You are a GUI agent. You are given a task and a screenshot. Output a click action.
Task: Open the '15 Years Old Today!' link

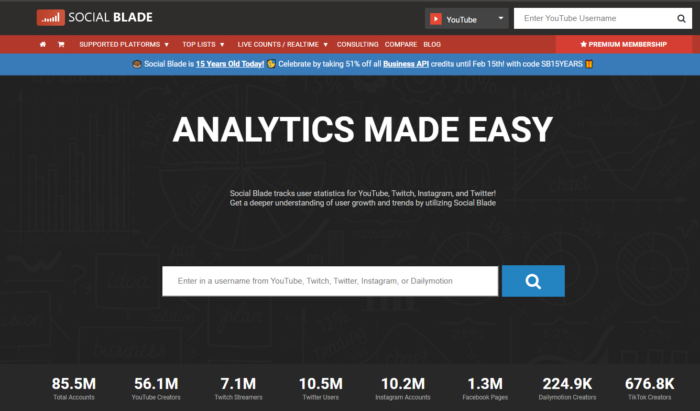click(x=230, y=64)
